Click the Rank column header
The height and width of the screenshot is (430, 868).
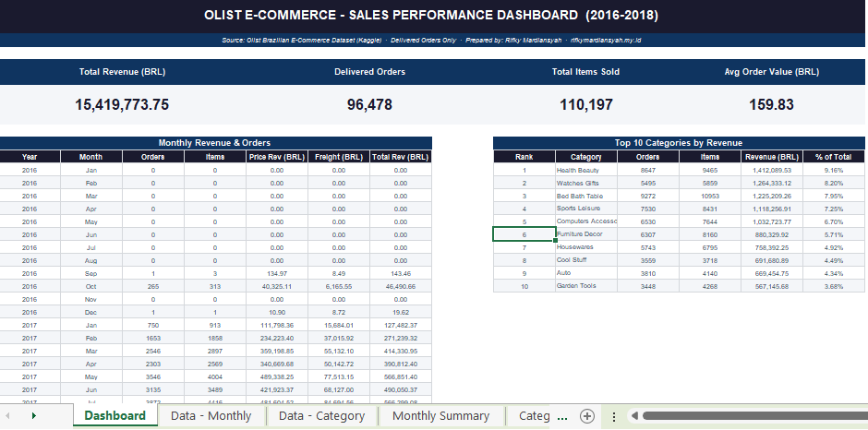tap(524, 157)
